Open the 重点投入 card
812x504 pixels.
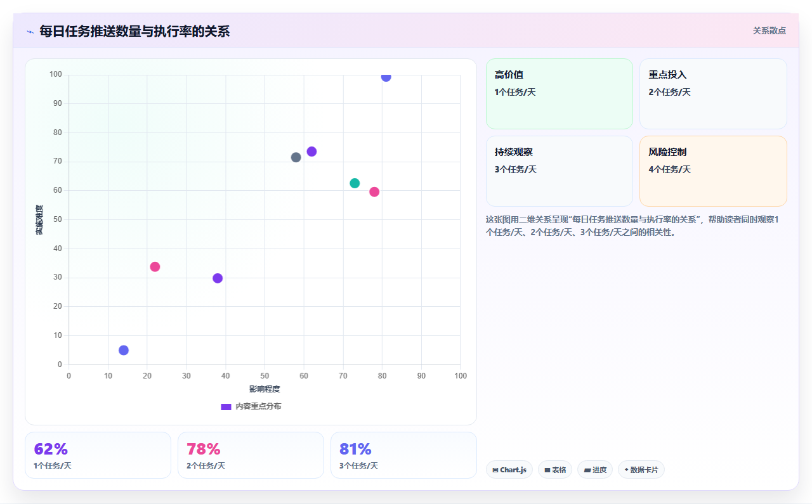[713, 94]
